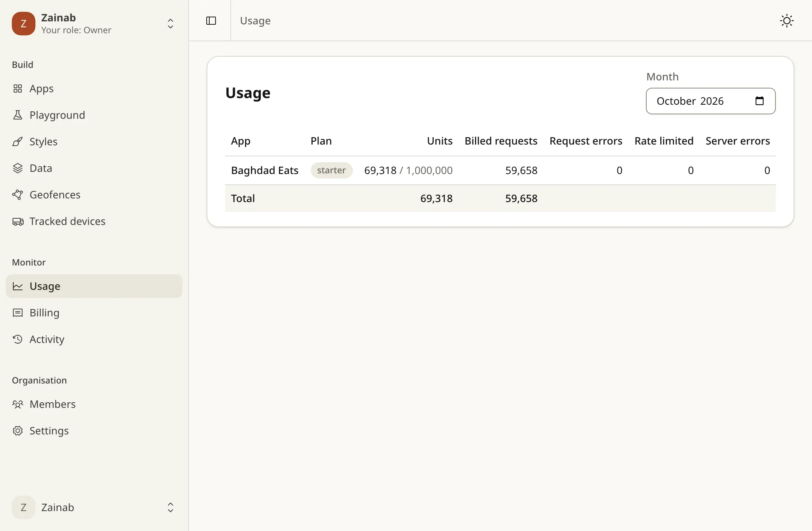Click the Usage breadcrumb in the header

(255, 21)
